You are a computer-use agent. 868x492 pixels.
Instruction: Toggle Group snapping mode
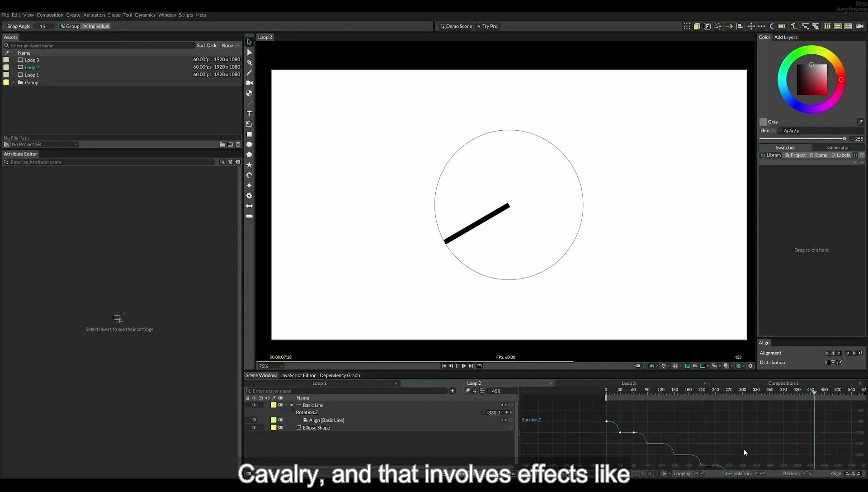pyautogui.click(x=70, y=26)
